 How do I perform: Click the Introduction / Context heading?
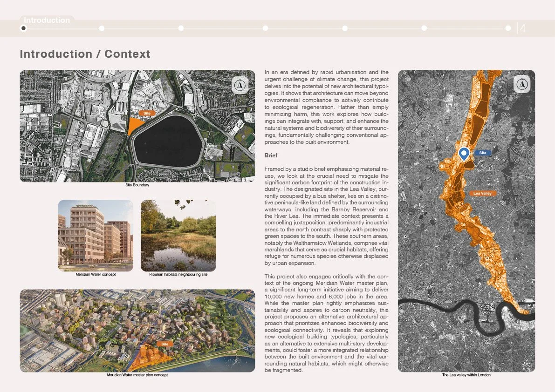pos(85,54)
